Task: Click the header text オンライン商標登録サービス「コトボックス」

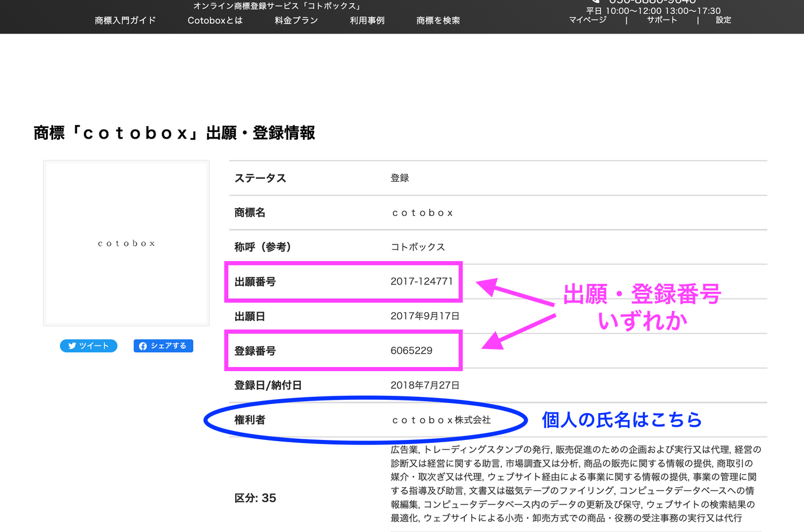Action: pyautogui.click(x=277, y=6)
